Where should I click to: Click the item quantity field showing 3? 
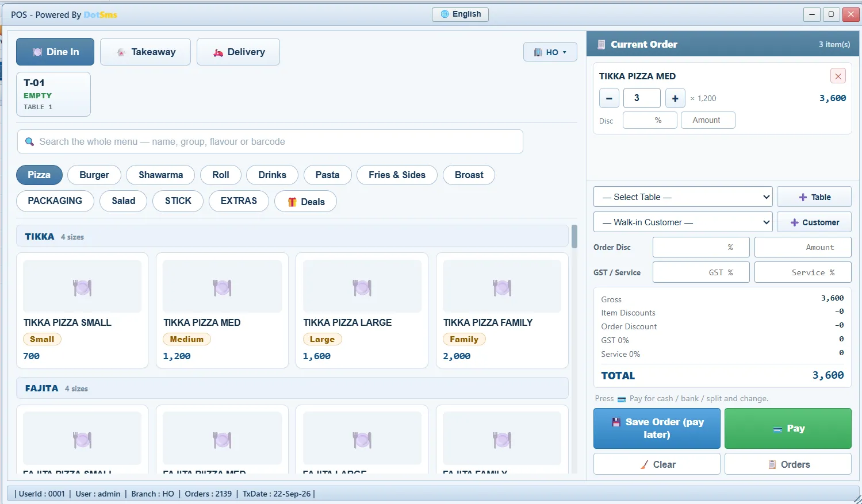click(642, 98)
